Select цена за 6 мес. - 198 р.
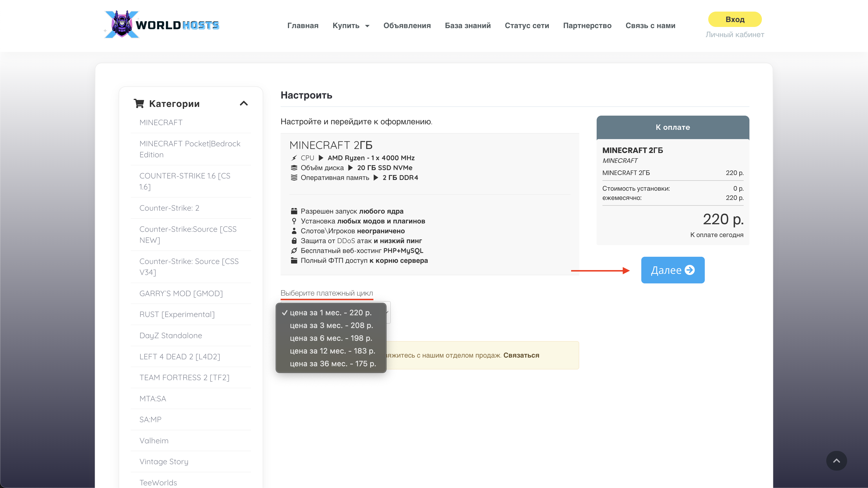868x488 pixels. pyautogui.click(x=331, y=338)
